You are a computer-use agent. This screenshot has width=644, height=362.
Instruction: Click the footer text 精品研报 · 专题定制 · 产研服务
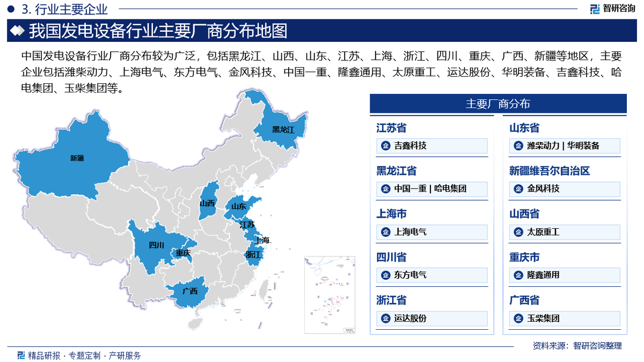[84, 355]
